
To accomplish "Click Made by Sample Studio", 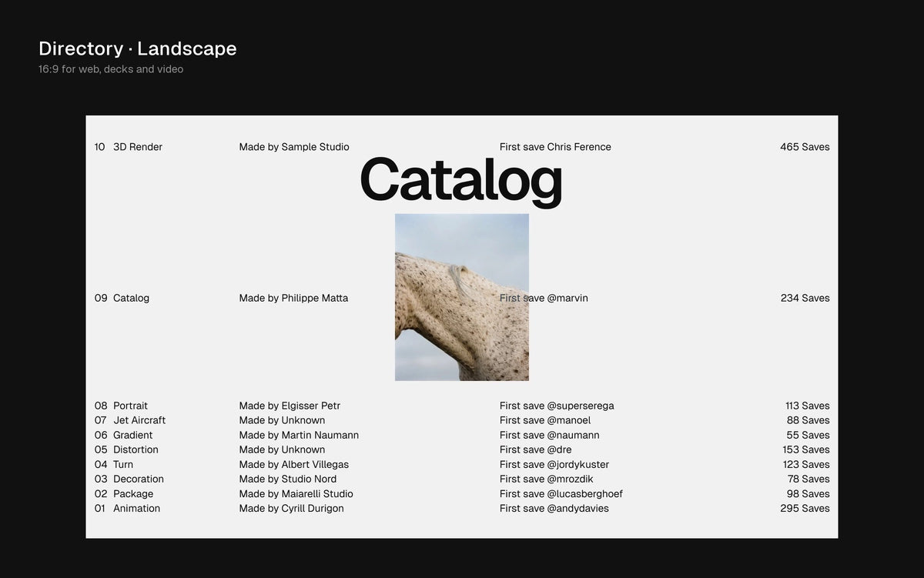I will [x=294, y=147].
